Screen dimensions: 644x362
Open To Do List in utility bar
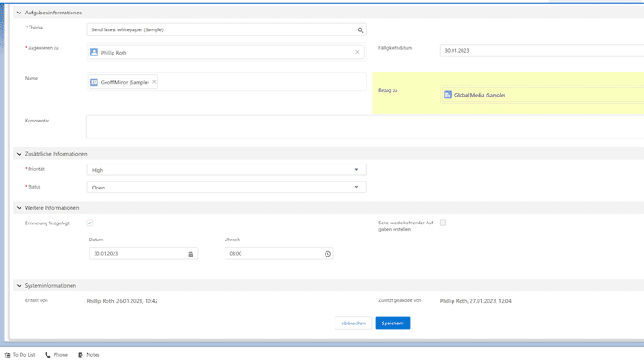(x=20, y=355)
